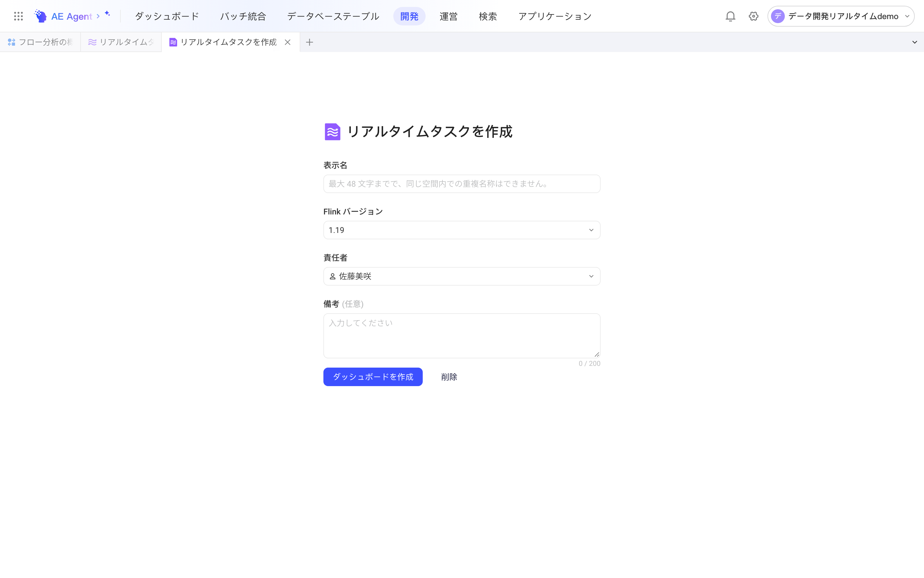This screenshot has height=578, width=924.
Task: Click the ダッシュボードを作成 button
Action: [373, 377]
